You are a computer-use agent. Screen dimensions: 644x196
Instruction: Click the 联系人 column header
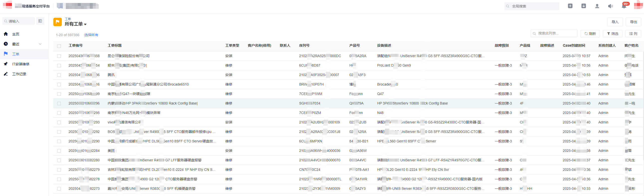[285, 45]
